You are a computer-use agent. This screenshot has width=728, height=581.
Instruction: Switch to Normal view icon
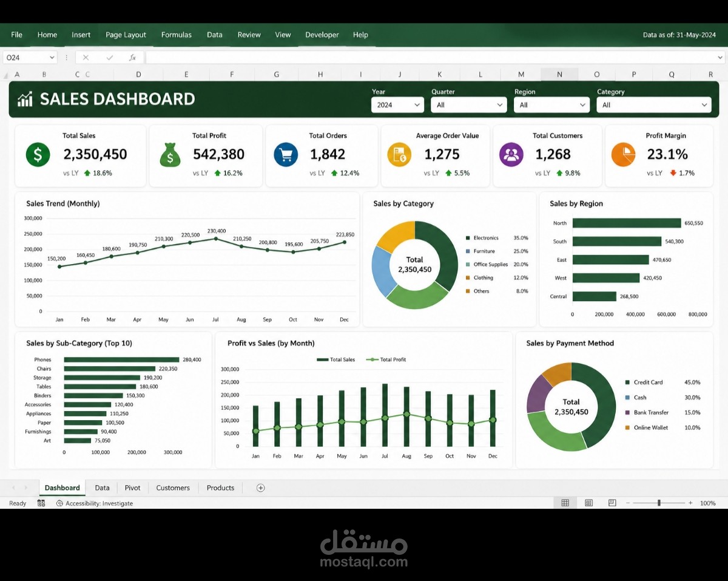click(565, 503)
